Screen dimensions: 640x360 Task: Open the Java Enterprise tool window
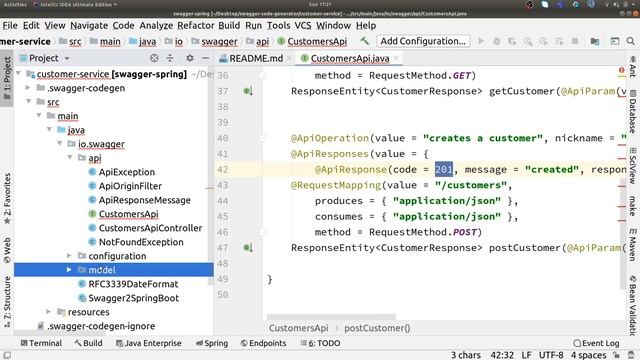coord(149,343)
